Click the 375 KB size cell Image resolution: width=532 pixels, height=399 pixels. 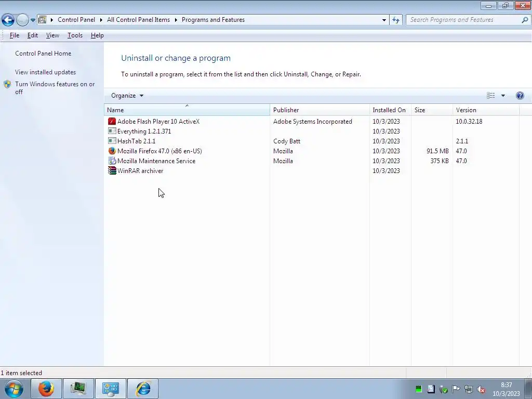pos(440,161)
